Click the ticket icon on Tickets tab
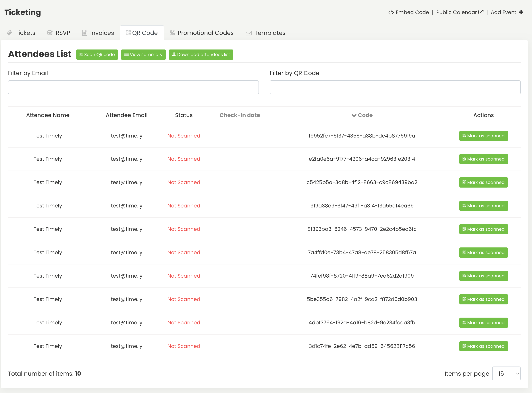Screen dimensions: 532x393 9,33
